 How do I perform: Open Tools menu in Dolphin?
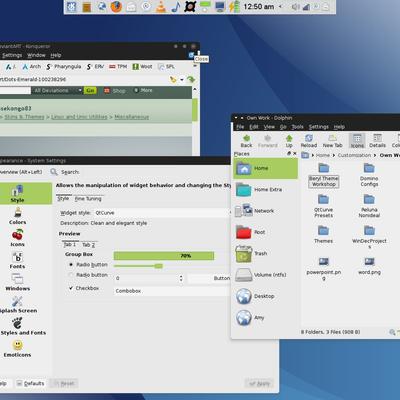click(297, 127)
